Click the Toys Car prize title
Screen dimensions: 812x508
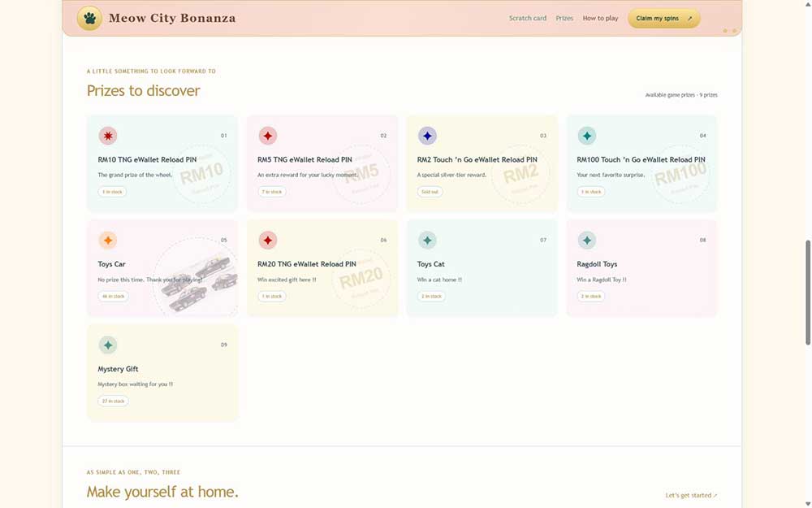coord(111,264)
